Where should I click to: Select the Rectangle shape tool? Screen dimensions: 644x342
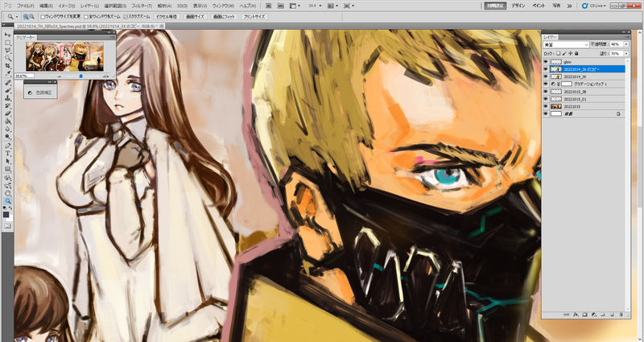[8, 169]
